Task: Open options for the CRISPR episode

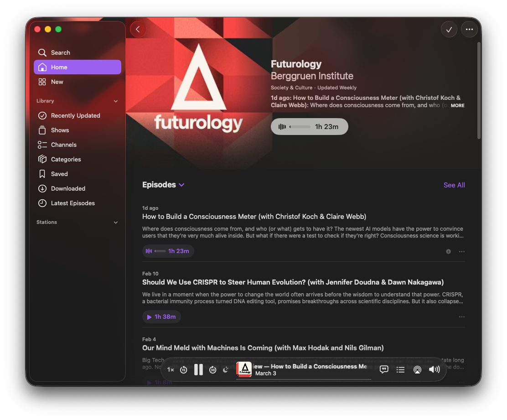Action: click(462, 317)
